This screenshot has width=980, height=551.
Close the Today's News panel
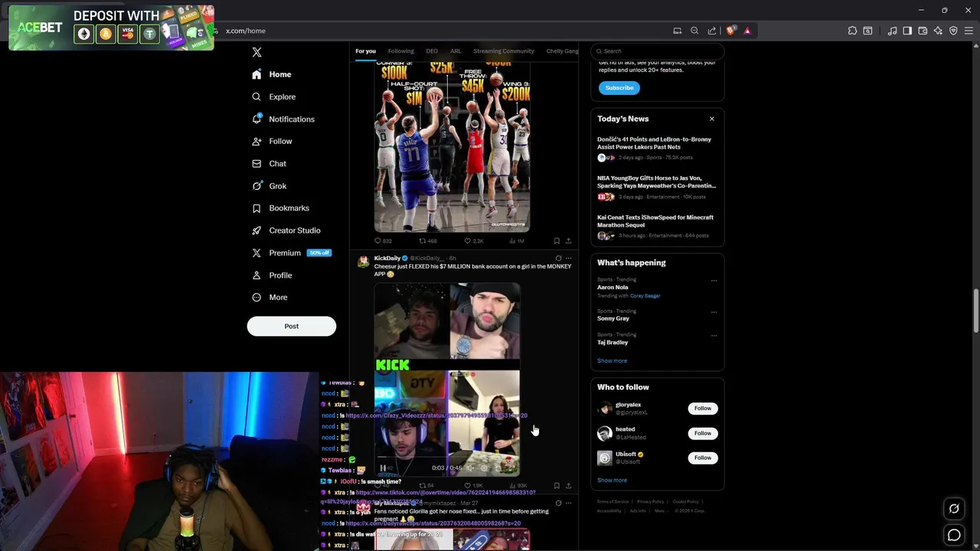[711, 119]
